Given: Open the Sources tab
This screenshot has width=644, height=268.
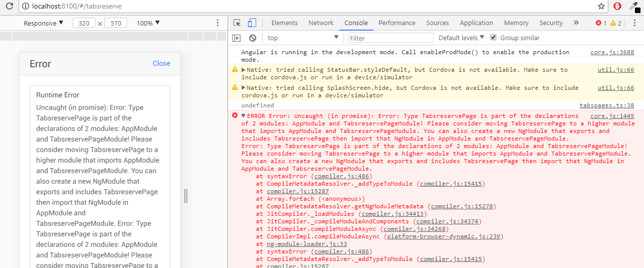Looking at the screenshot, I should [438, 23].
